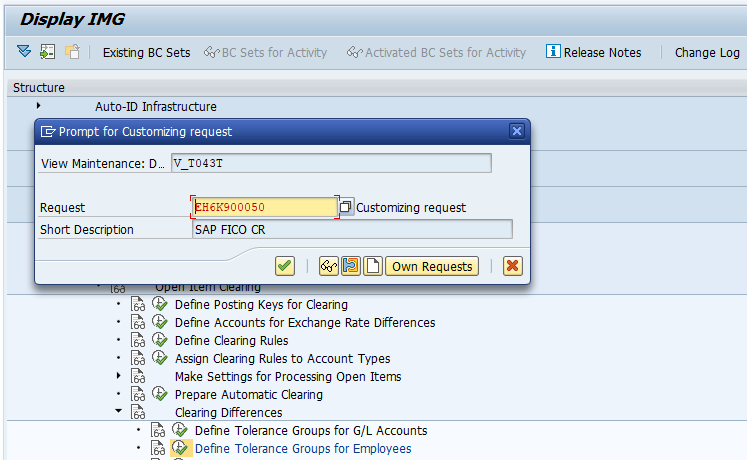This screenshot has height=460, width=747.
Task: Click the position-on-entry icon in toolbar
Action: point(47,52)
